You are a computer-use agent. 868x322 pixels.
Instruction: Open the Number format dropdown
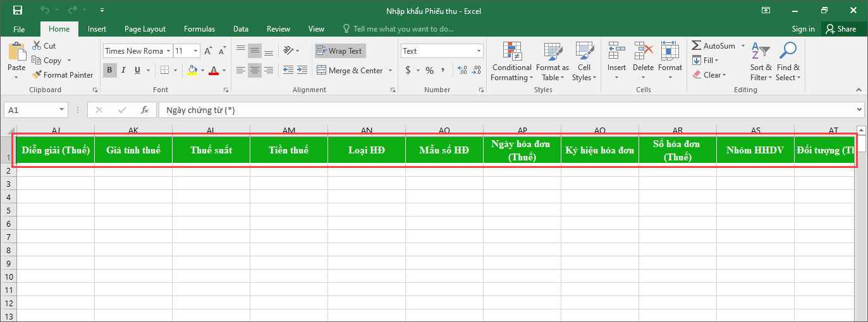[x=479, y=51]
